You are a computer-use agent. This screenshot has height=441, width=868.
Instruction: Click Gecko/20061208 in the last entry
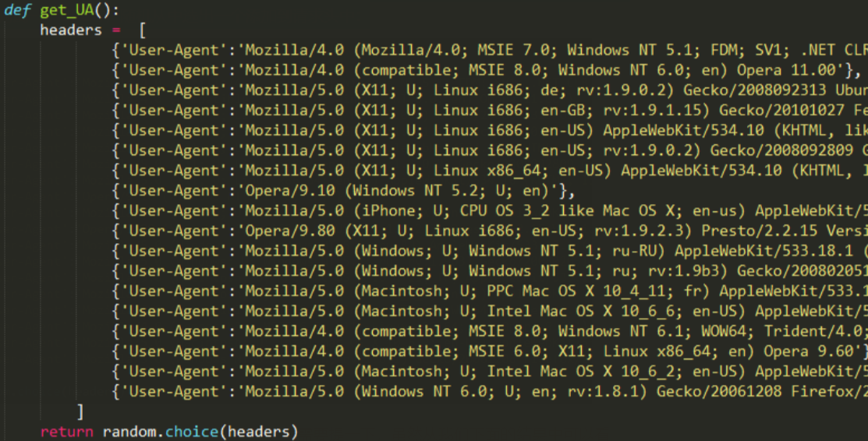click(719, 392)
